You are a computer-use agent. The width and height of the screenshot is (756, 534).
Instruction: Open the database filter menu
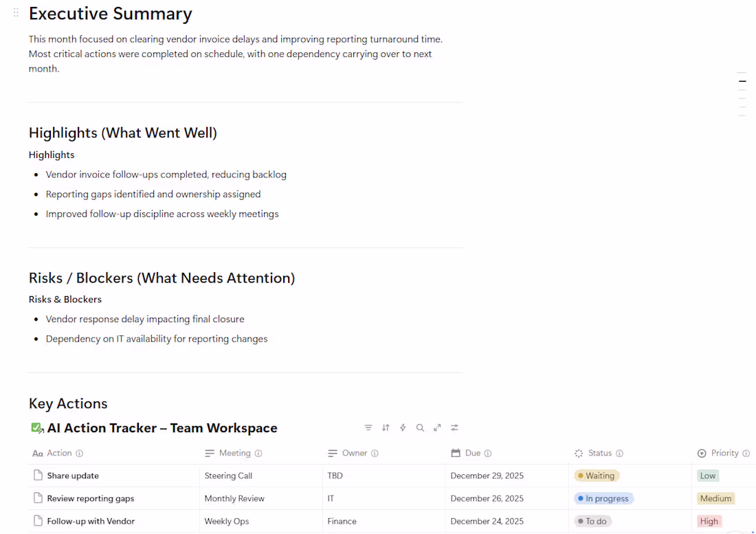tap(368, 427)
